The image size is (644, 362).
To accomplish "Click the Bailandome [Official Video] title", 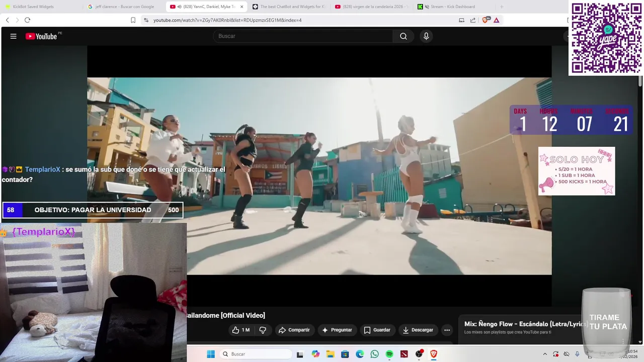I will 226,315.
